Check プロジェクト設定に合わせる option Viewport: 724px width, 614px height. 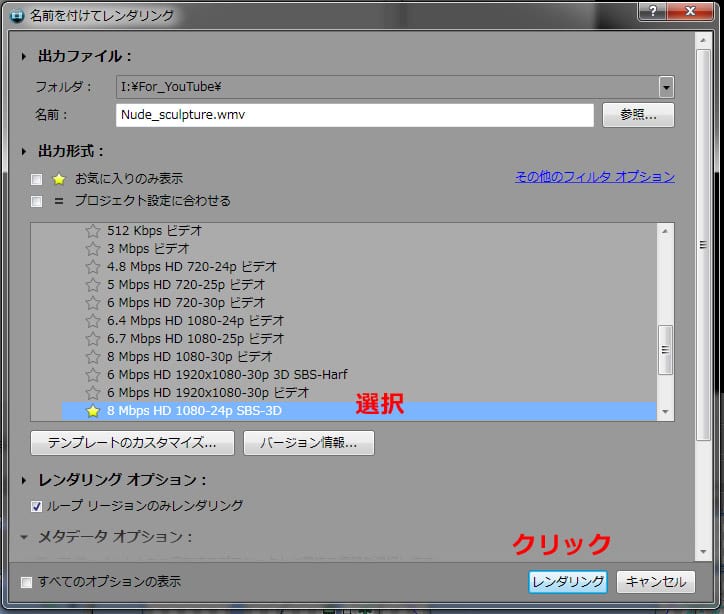(37, 201)
